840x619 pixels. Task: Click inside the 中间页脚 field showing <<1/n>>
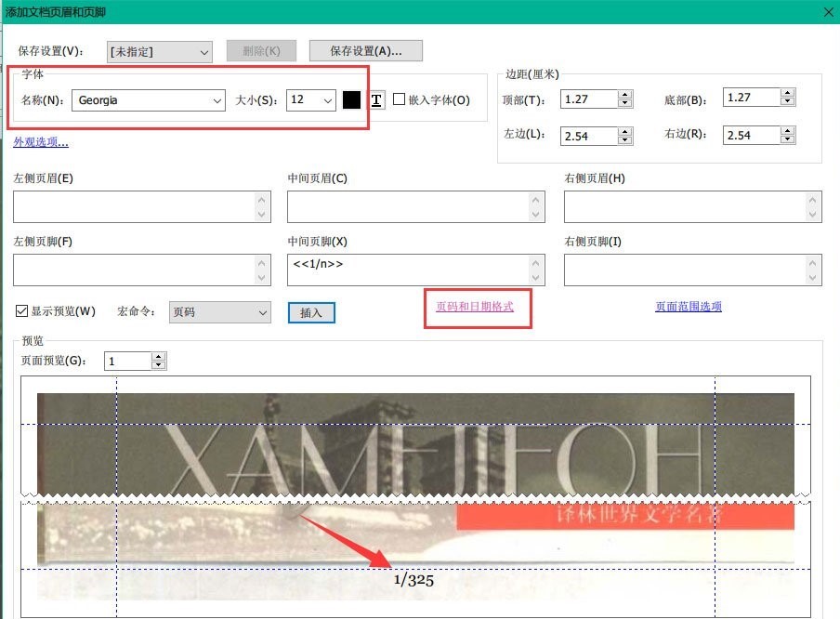coord(409,267)
